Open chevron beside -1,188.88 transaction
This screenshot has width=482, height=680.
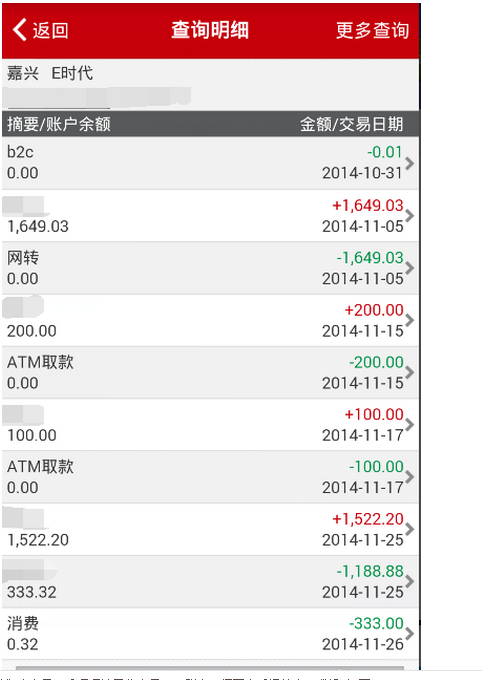[409, 581]
